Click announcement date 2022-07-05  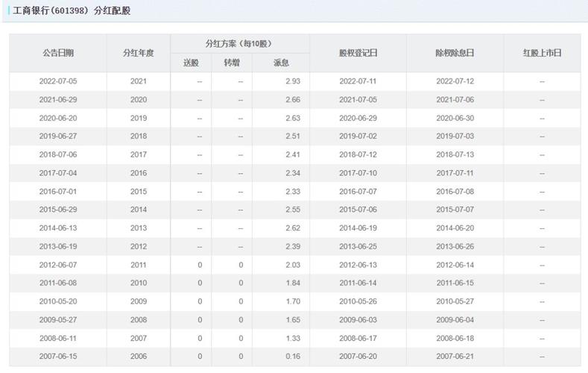[58, 81]
